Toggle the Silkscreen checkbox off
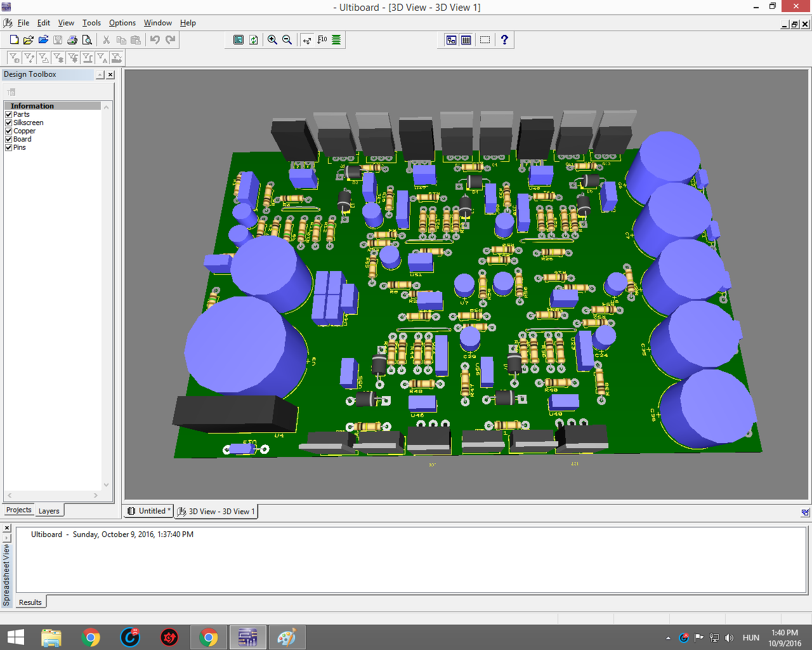The width and height of the screenshot is (812, 650). 9,123
